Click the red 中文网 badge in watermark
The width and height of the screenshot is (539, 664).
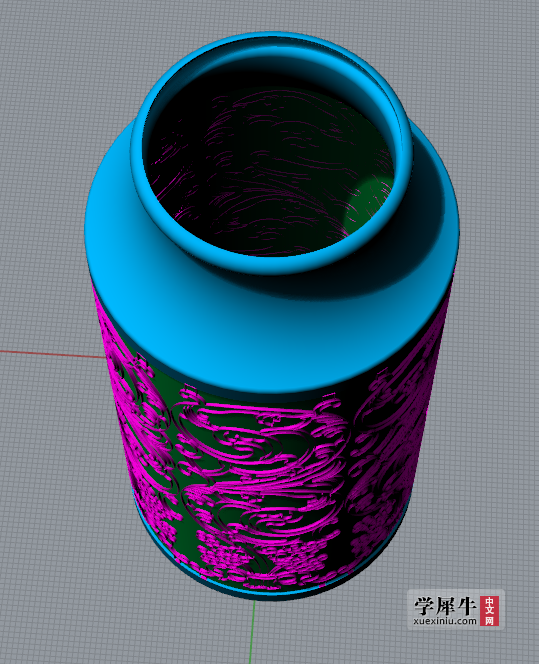click(489, 611)
